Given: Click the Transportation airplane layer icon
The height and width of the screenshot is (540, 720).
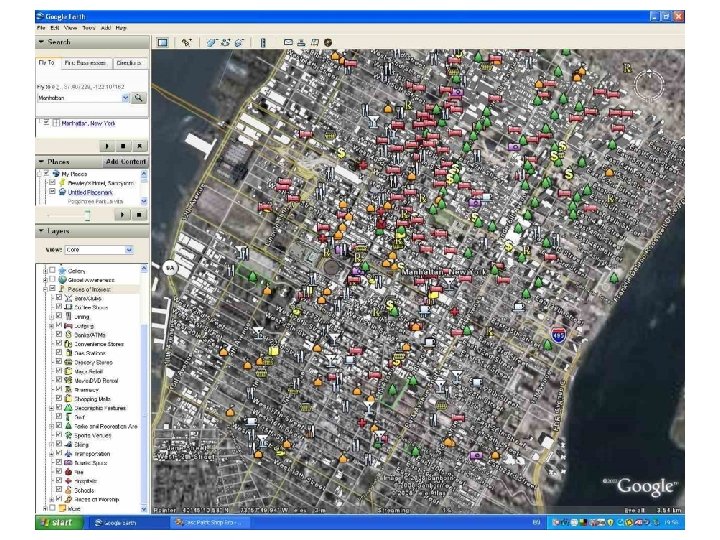Looking at the screenshot, I should pos(68,453).
